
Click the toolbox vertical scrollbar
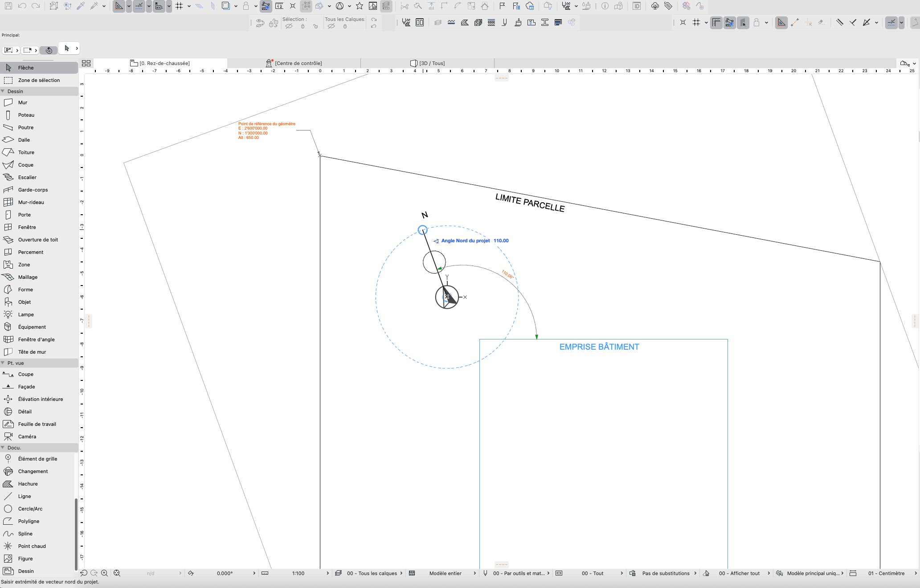tap(76, 535)
